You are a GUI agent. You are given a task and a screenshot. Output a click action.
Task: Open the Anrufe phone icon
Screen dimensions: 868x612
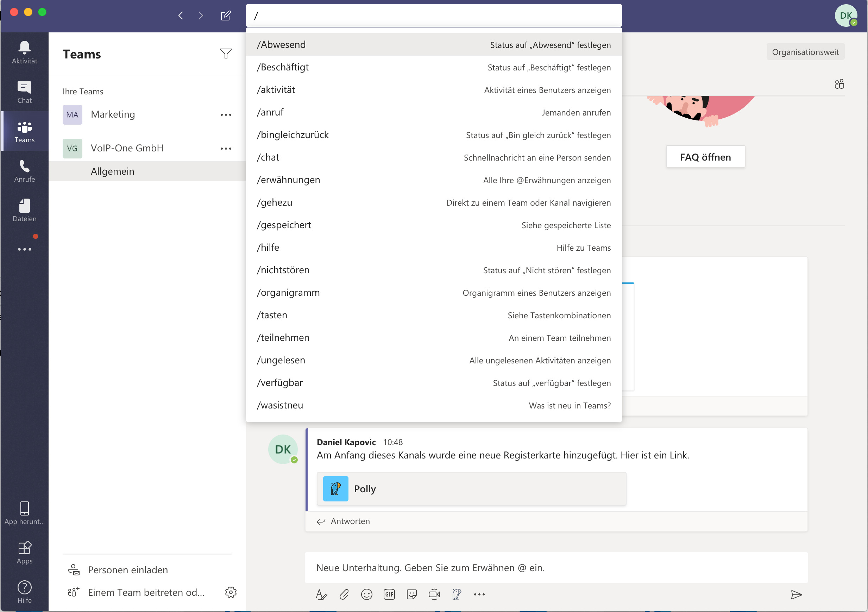tap(25, 171)
